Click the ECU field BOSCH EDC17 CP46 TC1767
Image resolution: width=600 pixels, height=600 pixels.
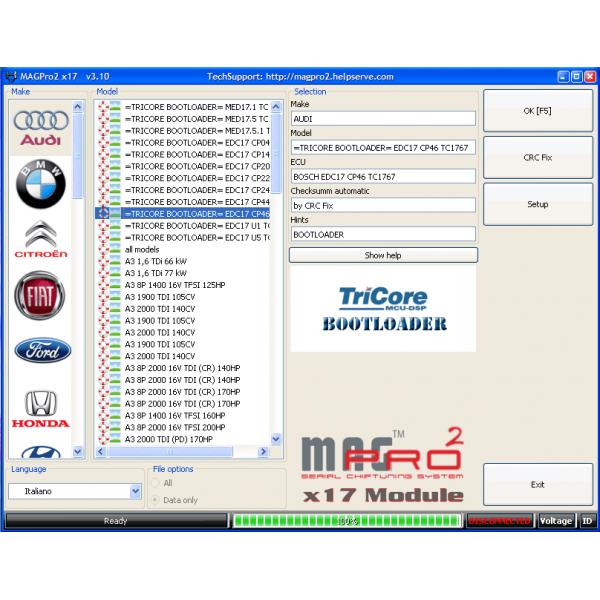click(383, 176)
